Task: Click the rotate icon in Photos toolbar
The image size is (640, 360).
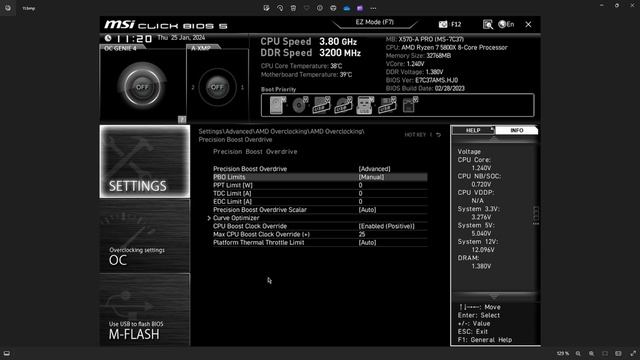Action: pyautogui.click(x=280, y=8)
